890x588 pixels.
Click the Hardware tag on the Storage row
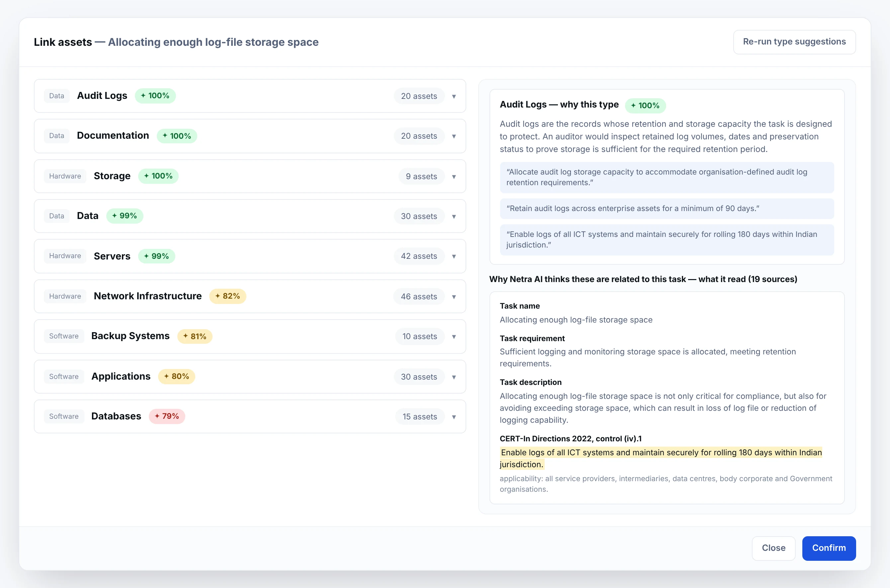[x=65, y=176]
